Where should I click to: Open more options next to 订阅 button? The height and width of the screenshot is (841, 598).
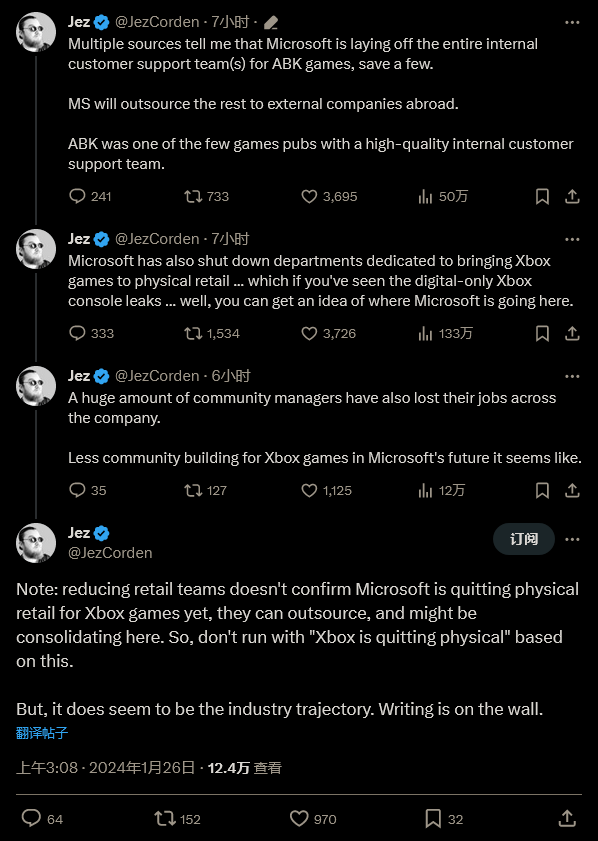[572, 539]
